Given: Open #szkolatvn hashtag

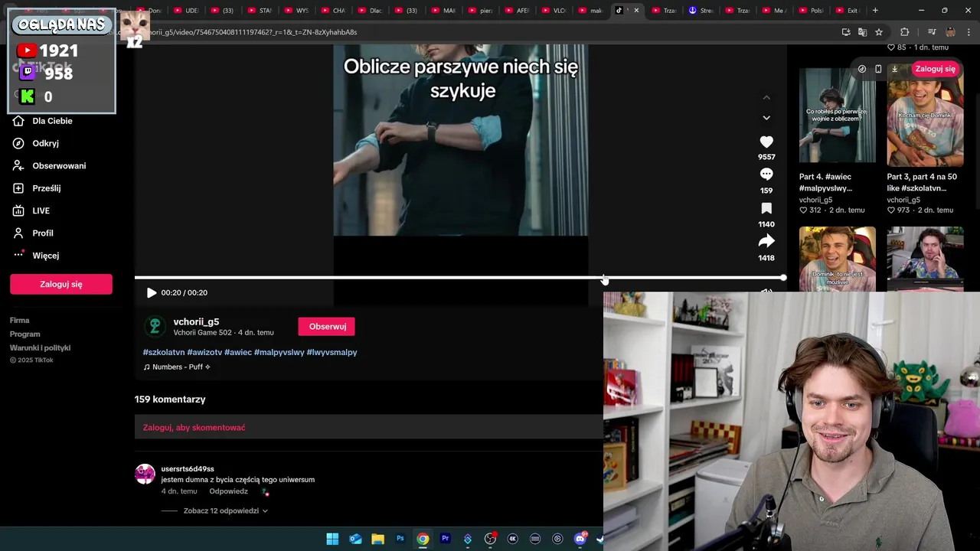Looking at the screenshot, I should (x=164, y=352).
